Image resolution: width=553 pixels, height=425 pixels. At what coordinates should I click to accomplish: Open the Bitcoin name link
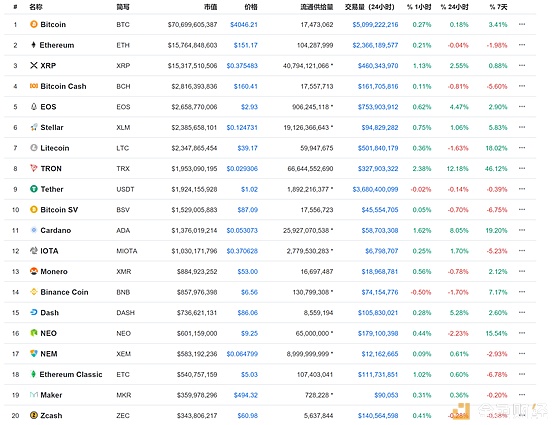53,24
